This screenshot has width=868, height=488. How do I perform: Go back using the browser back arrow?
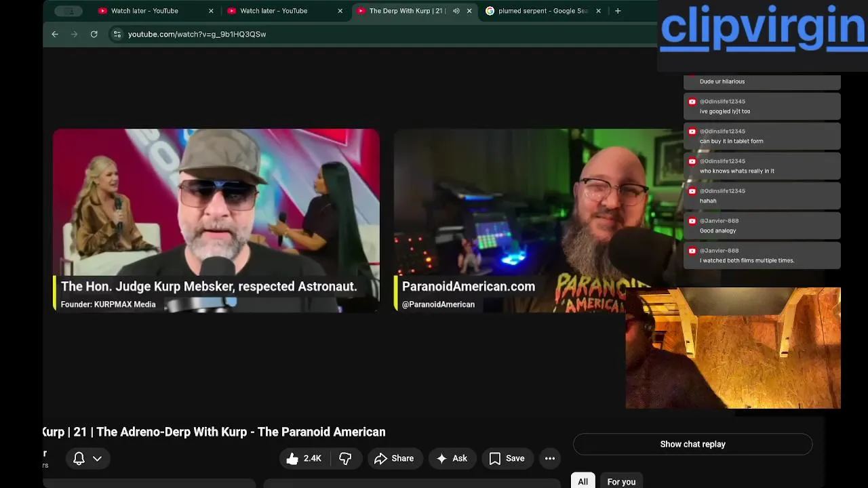[55, 34]
